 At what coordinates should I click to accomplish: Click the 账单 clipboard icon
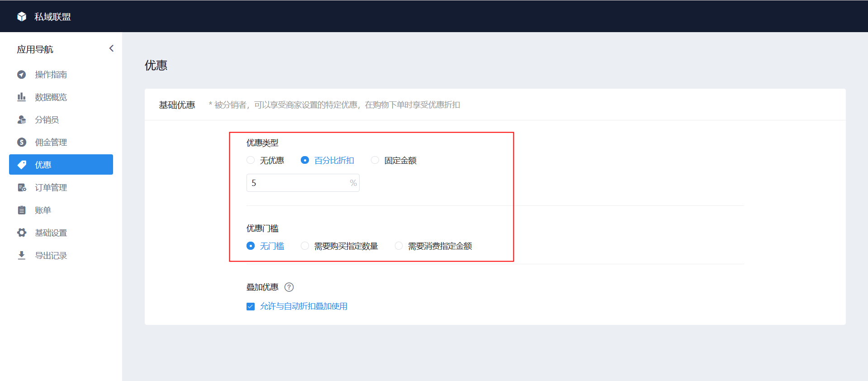click(22, 210)
